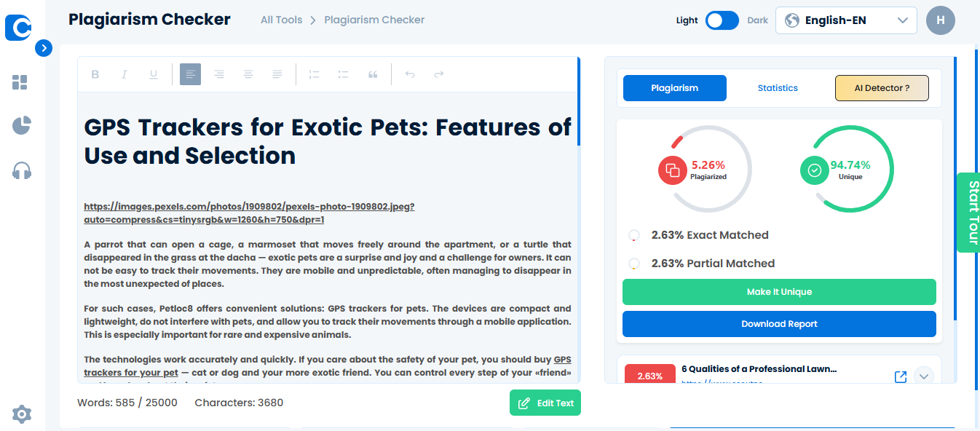Screen dimensions: 980x431
Task: Insert a numbered list
Action: point(314,74)
